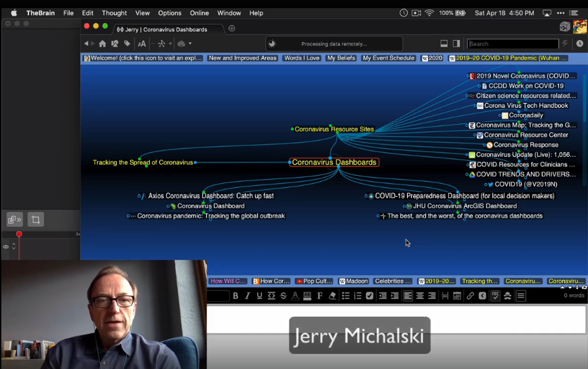
Task: Insert numbered list in notes
Action: 357,296
